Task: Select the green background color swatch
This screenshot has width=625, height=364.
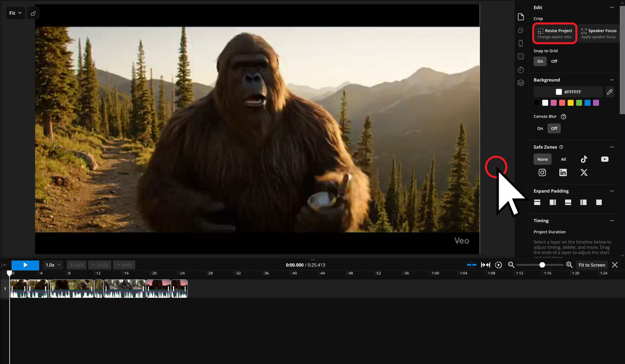Action: 579,103
